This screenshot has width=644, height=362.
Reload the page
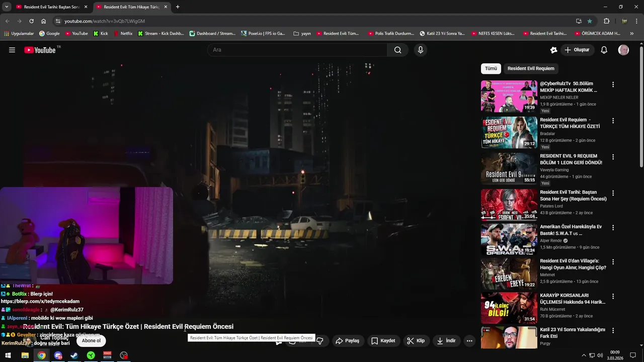tap(31, 21)
